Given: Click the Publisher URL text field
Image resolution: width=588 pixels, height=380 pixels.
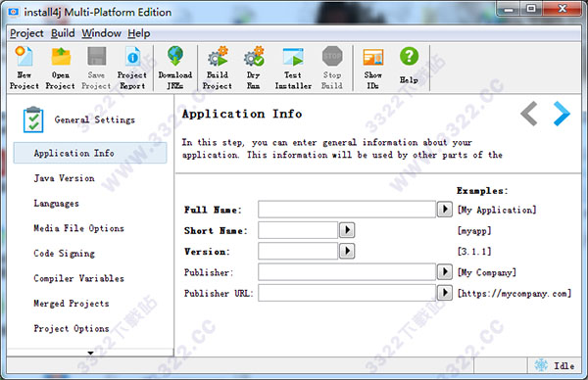Looking at the screenshot, I should 347,293.
